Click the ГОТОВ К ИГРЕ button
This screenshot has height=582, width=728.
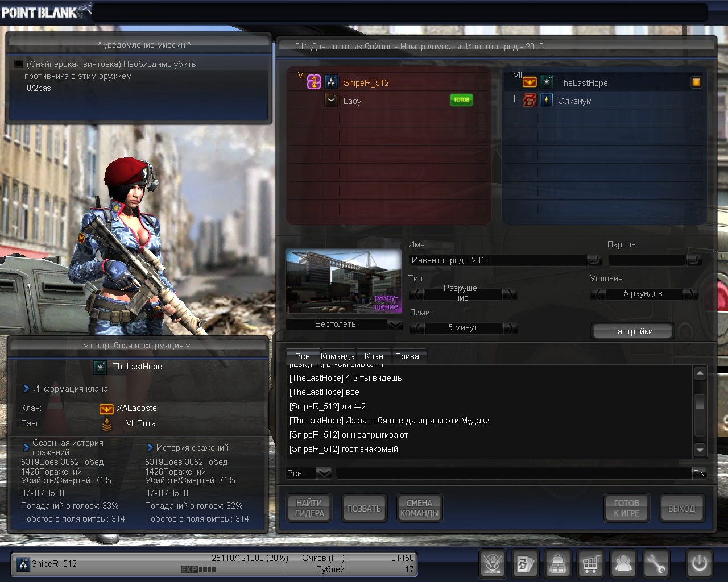click(x=626, y=508)
